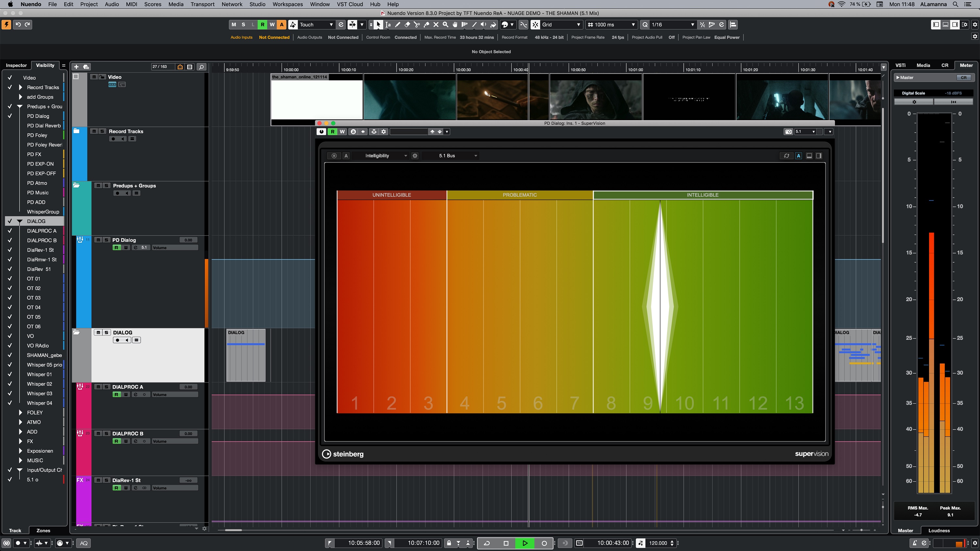The image size is (980, 551).
Task: Click the Add Track plus icon
Action: (76, 67)
